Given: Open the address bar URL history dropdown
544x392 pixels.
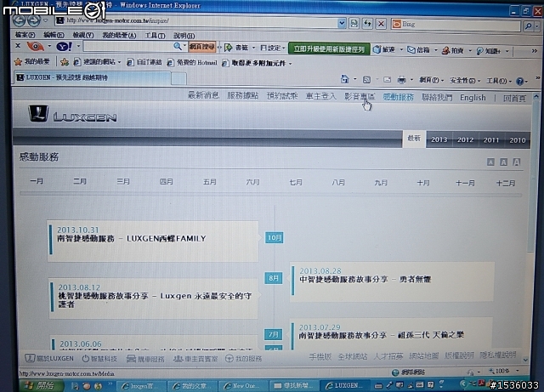Looking at the screenshot, I should [x=342, y=23].
